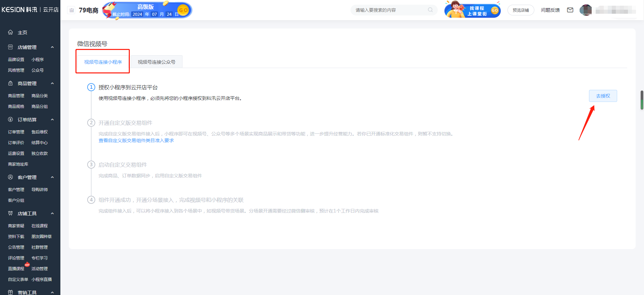
Task: Click the sidebar collapse icon beside 79电商
Action: tap(71, 10)
